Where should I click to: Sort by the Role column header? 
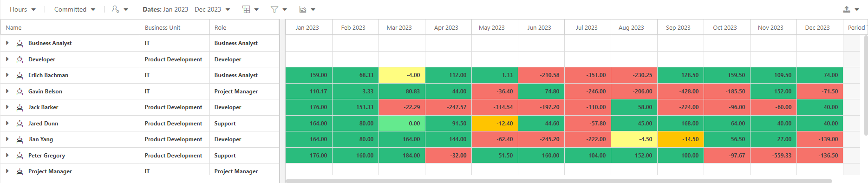pos(244,27)
